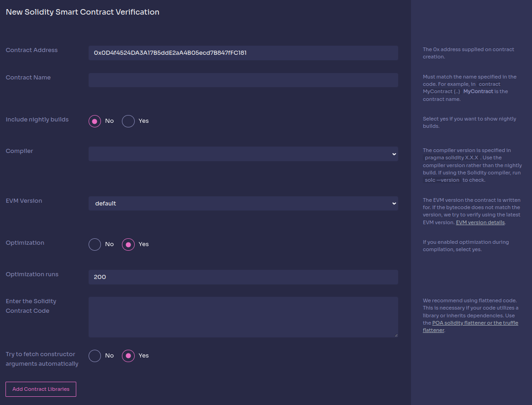Click the Add Contract Libraries button
The width and height of the screenshot is (532, 405).
click(x=41, y=389)
